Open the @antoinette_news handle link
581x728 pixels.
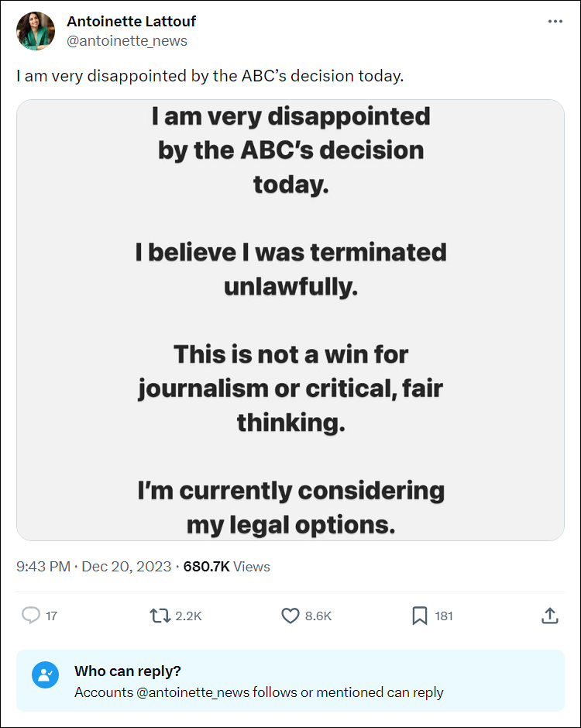click(127, 41)
